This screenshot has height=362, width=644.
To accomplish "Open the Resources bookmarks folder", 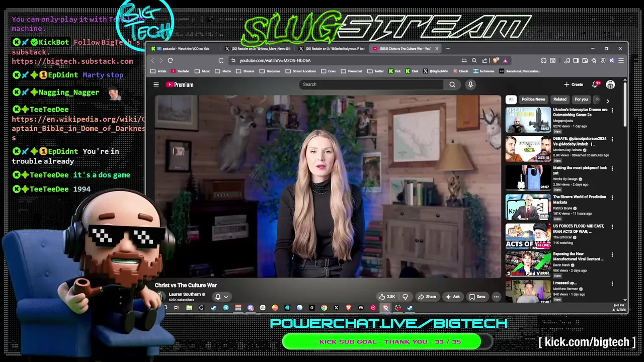I will point(270,71).
